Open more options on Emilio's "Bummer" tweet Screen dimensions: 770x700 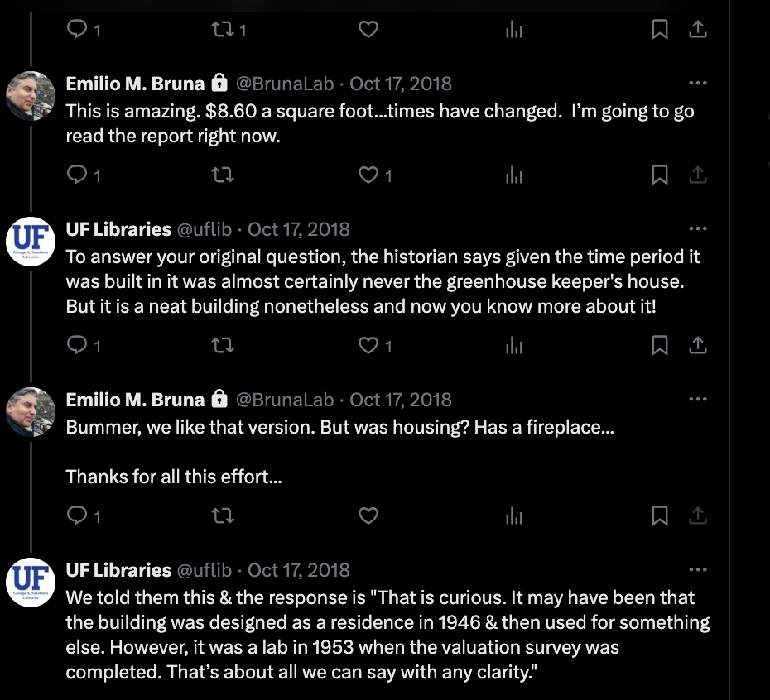[698, 399]
